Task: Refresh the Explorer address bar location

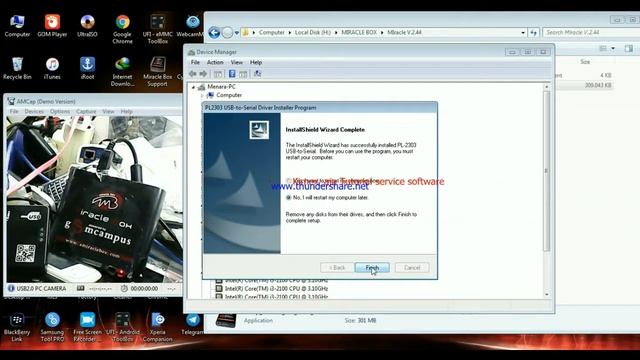Action: coord(533,32)
